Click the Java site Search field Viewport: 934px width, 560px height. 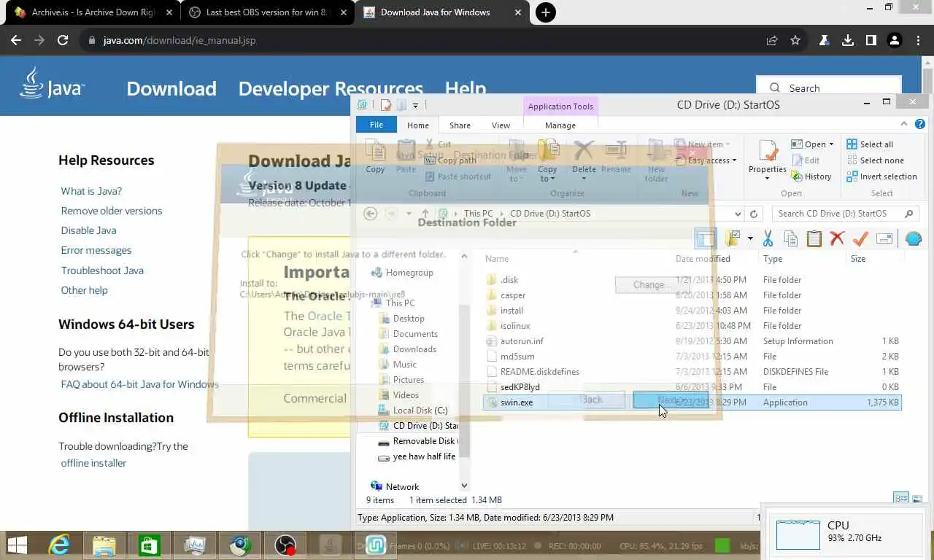click(829, 87)
